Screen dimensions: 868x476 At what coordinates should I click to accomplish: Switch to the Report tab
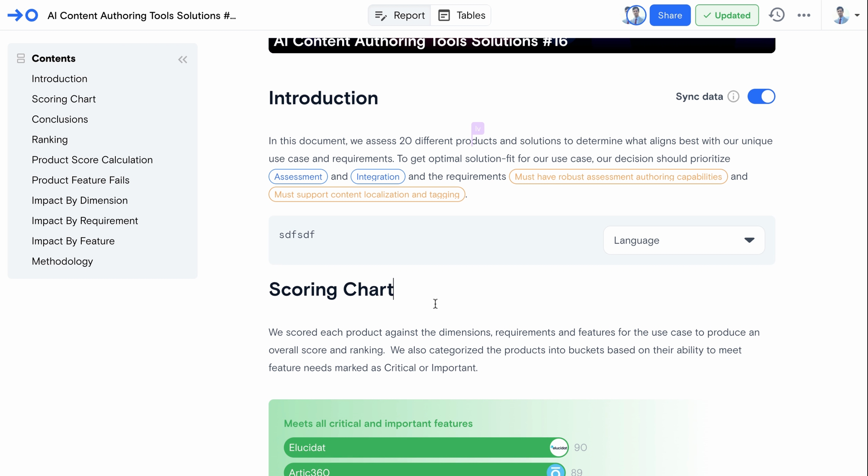click(400, 15)
